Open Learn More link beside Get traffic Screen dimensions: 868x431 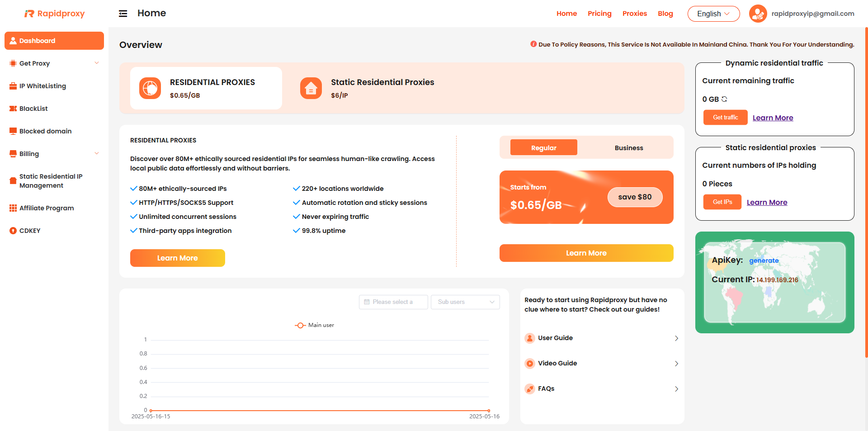[773, 118]
